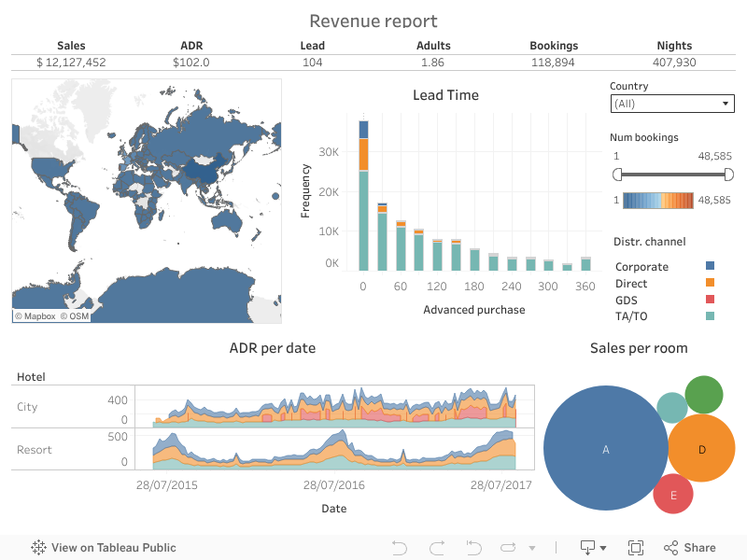Click the Bookings value 118,894
Image resolution: width=747 pixels, height=560 pixels.
click(x=553, y=63)
